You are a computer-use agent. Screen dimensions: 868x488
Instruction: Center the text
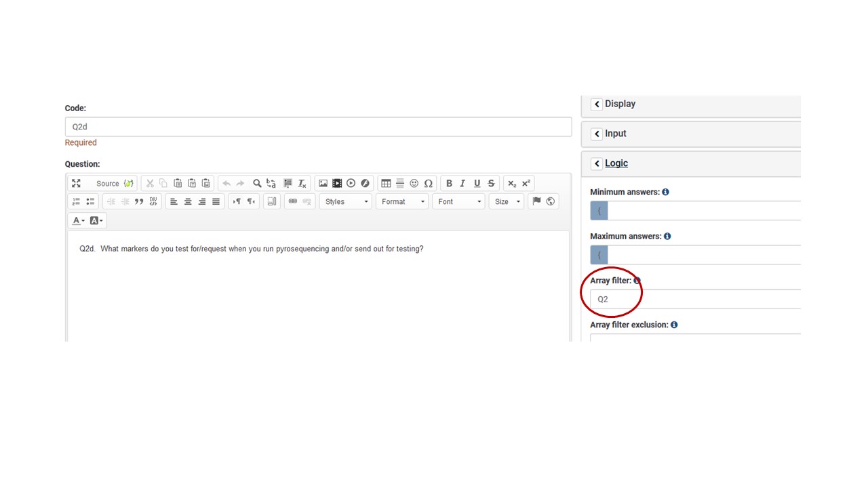[188, 202]
